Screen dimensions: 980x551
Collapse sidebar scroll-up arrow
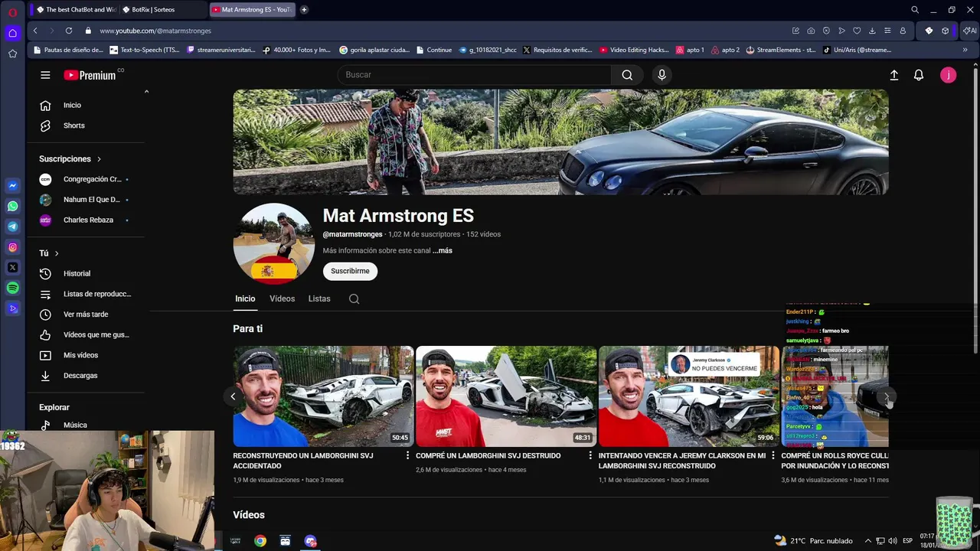tap(146, 92)
